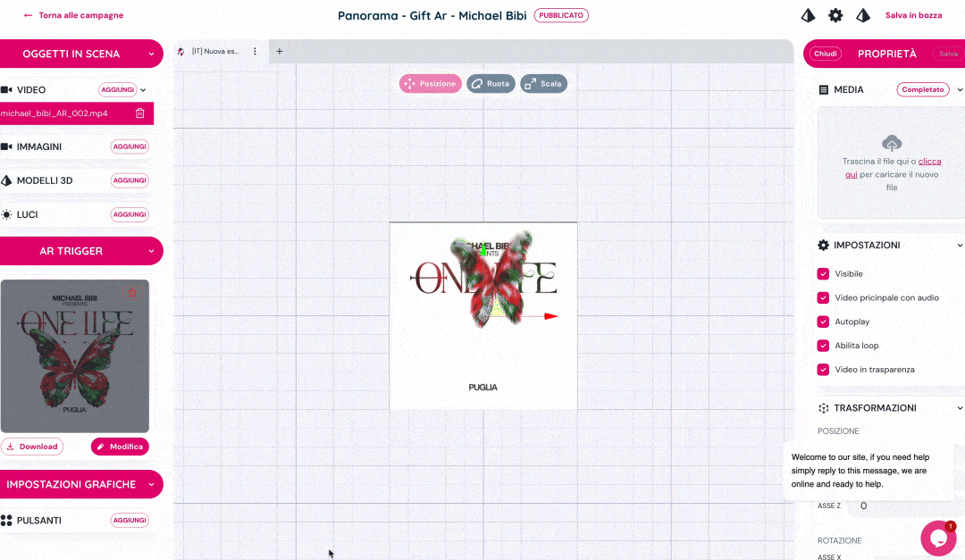This screenshot has width=965, height=560.
Task: Toggle the Abilita loop option
Action: coord(823,346)
